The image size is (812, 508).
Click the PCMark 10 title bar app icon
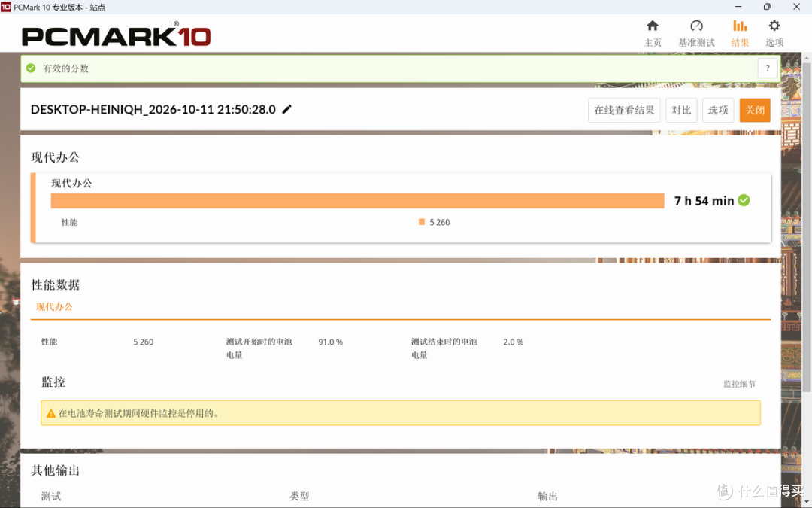(x=6, y=7)
